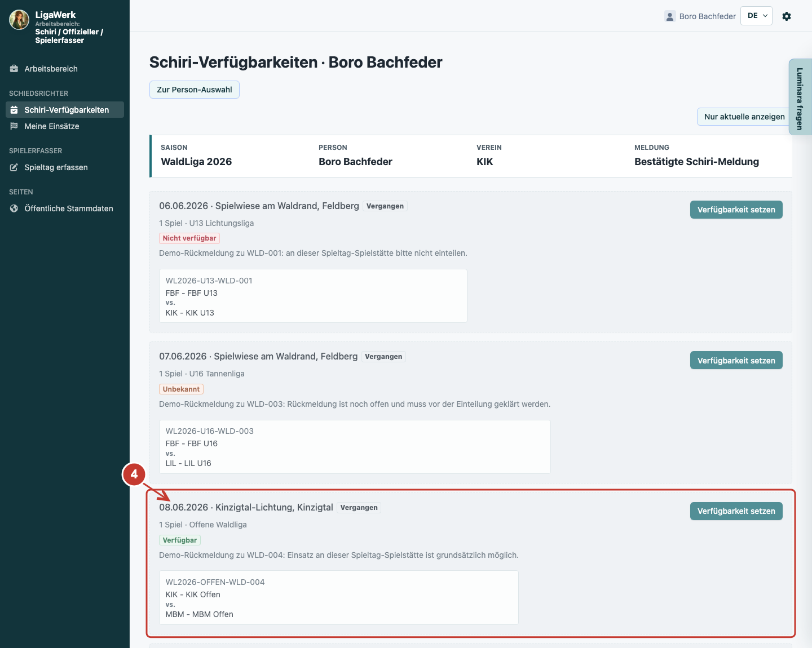The image size is (812, 648).
Task: Set availability for 07.06.2026 Feldberg
Action: click(x=736, y=361)
